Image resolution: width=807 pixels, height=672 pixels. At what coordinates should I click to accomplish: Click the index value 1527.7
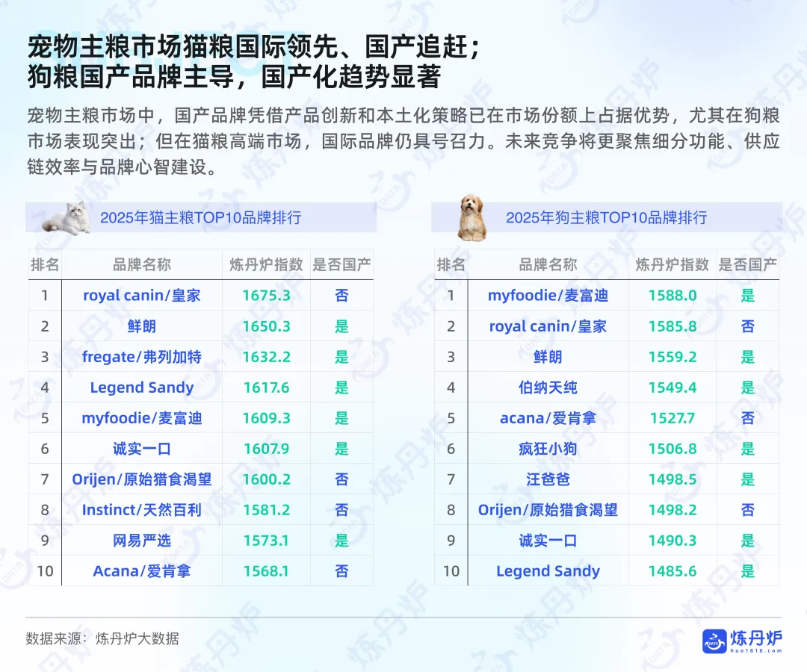click(x=672, y=418)
